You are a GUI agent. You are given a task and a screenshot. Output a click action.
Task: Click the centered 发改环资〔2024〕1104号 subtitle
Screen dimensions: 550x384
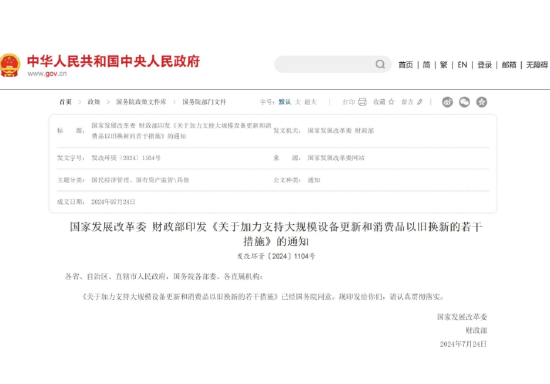click(x=276, y=256)
